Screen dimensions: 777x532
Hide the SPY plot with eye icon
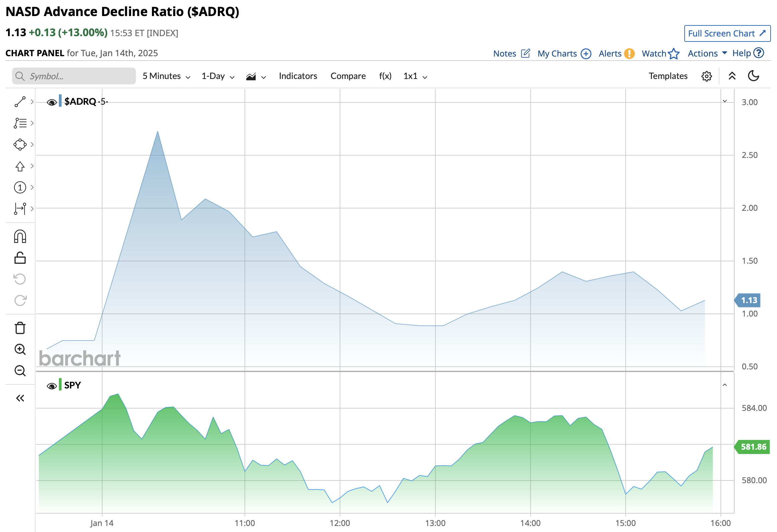(52, 386)
